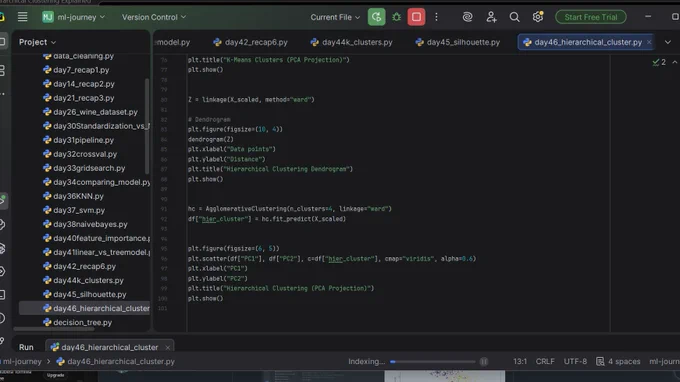The width and height of the screenshot is (680, 382).
Task: Open the main hamburger menu
Action: (23, 17)
